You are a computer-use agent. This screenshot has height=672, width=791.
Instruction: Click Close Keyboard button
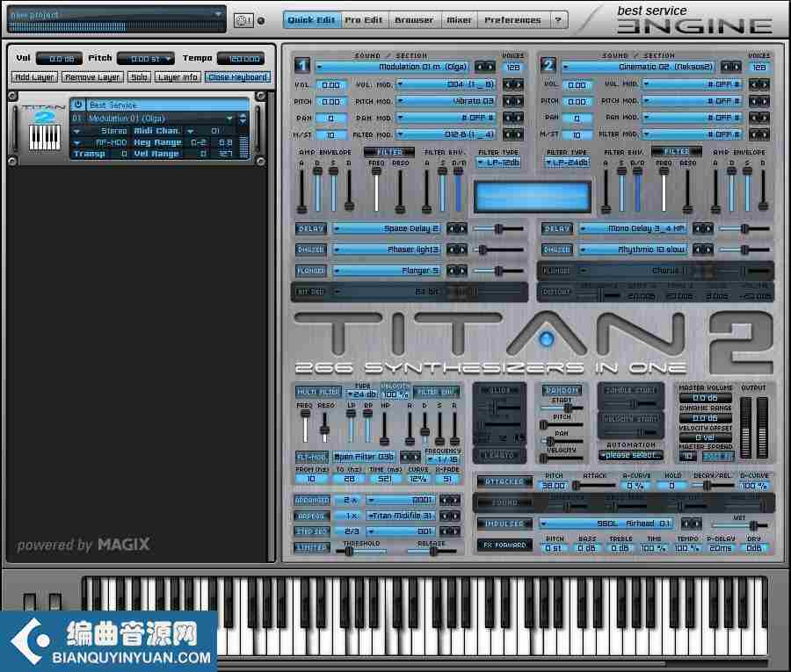pos(237,77)
